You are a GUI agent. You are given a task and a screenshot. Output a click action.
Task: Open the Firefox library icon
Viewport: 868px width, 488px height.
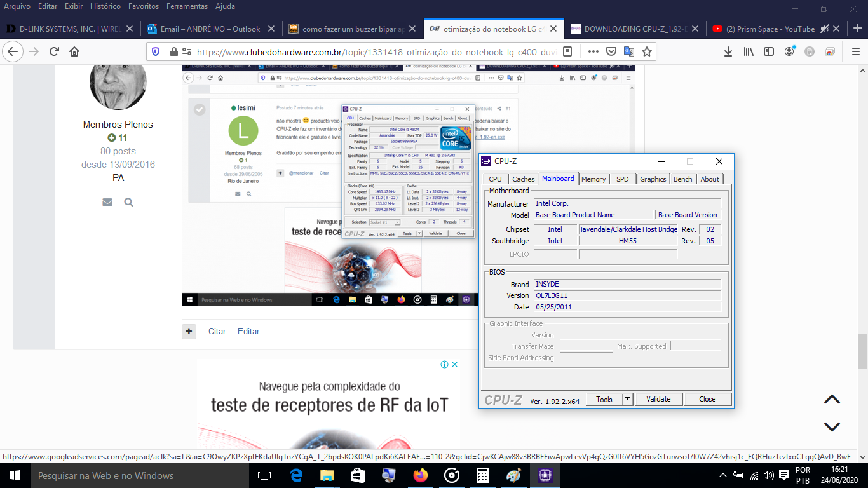(749, 51)
